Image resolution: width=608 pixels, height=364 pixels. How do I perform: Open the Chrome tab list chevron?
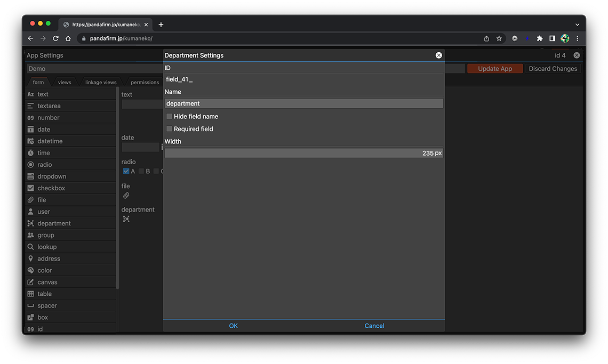point(577,25)
